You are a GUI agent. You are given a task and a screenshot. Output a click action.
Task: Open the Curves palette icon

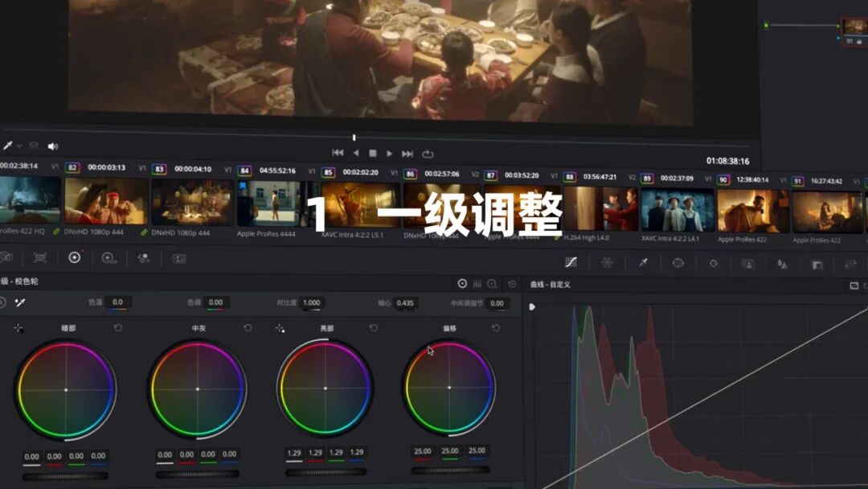pos(571,262)
